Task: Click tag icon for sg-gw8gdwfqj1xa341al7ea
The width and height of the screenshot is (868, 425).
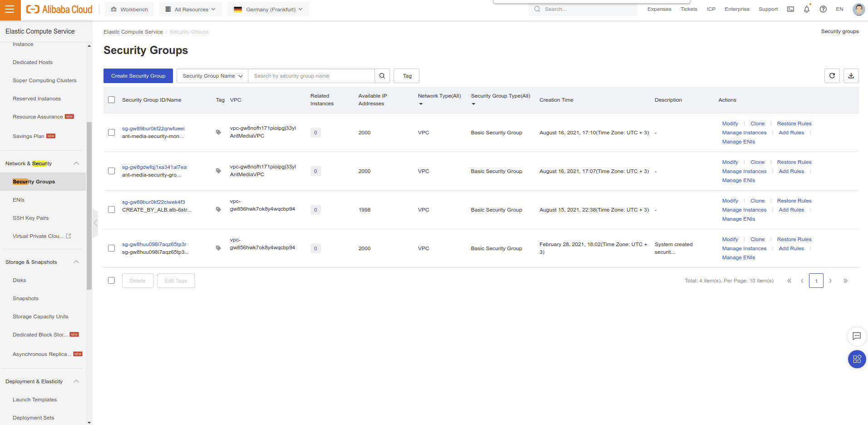Action: [218, 171]
